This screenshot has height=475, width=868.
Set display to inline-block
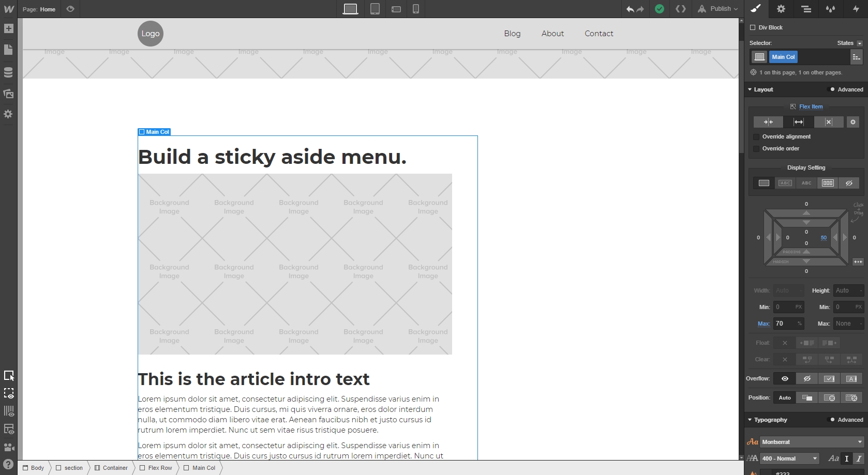(x=785, y=183)
